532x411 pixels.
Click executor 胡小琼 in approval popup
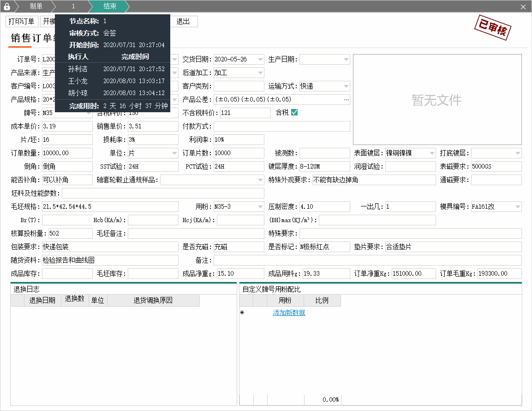click(x=78, y=93)
